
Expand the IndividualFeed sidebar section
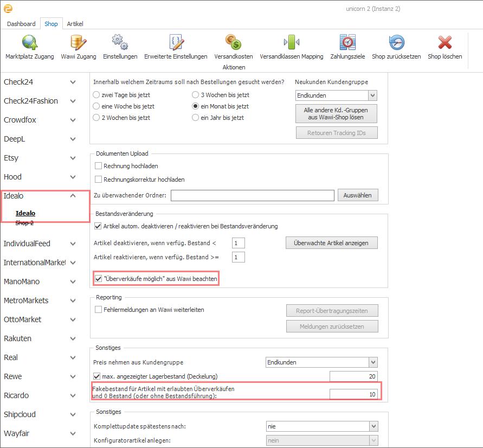[x=73, y=244]
